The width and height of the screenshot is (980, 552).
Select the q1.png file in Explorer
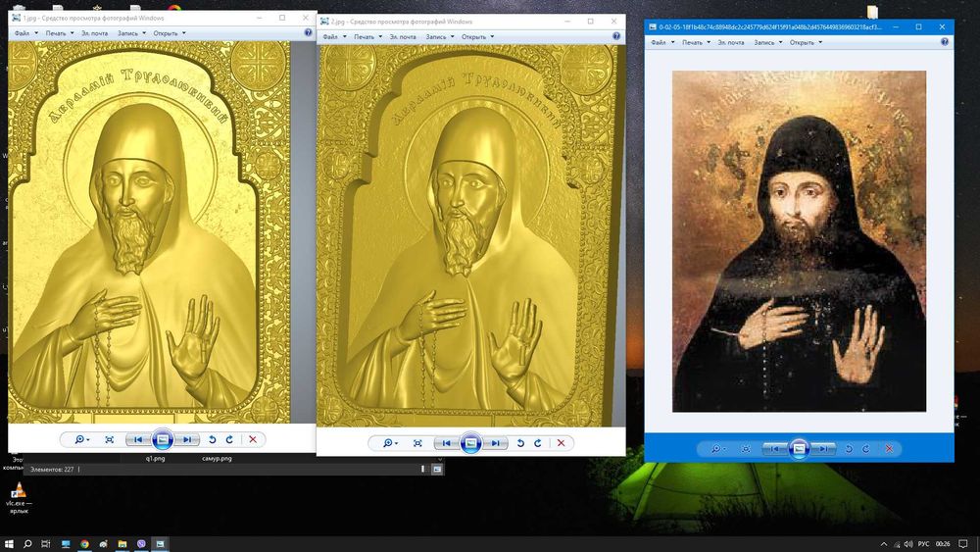click(x=155, y=458)
